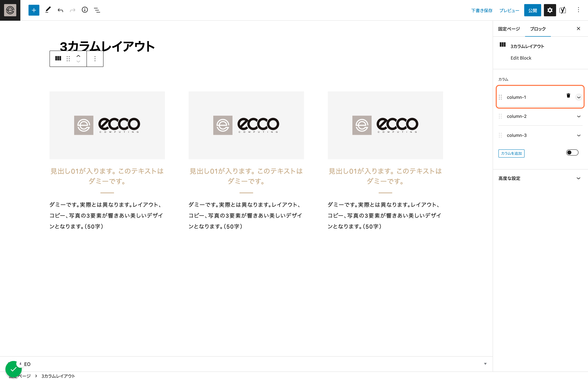Move block down with the down arrow
This screenshot has height=380, width=588.
[x=78, y=61]
